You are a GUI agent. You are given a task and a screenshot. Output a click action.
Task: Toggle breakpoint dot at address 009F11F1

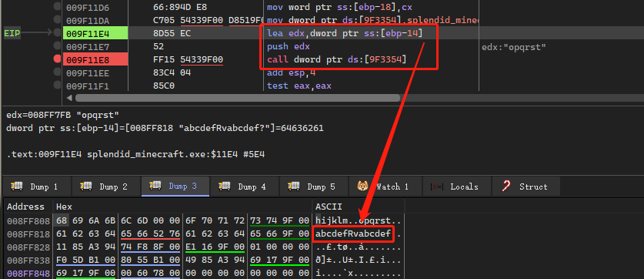[x=57, y=86]
